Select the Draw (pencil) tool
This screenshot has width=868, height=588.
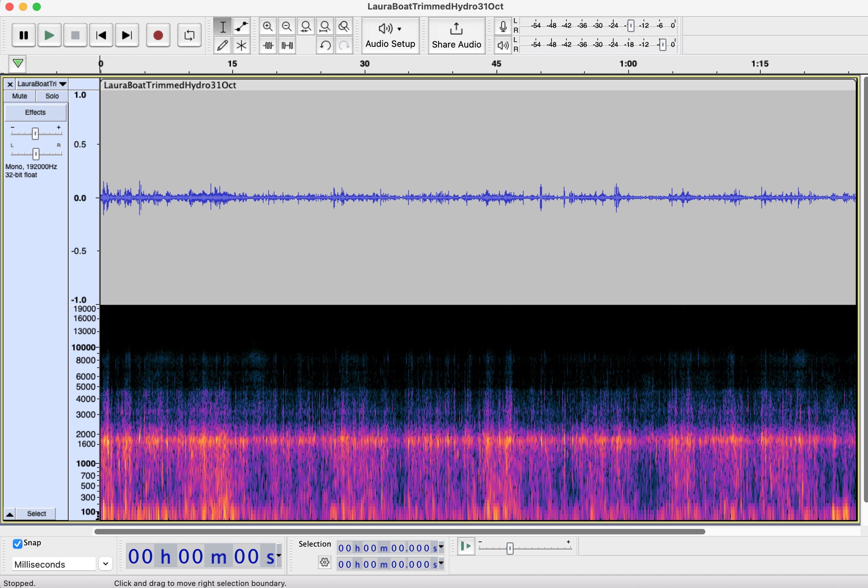[223, 45]
